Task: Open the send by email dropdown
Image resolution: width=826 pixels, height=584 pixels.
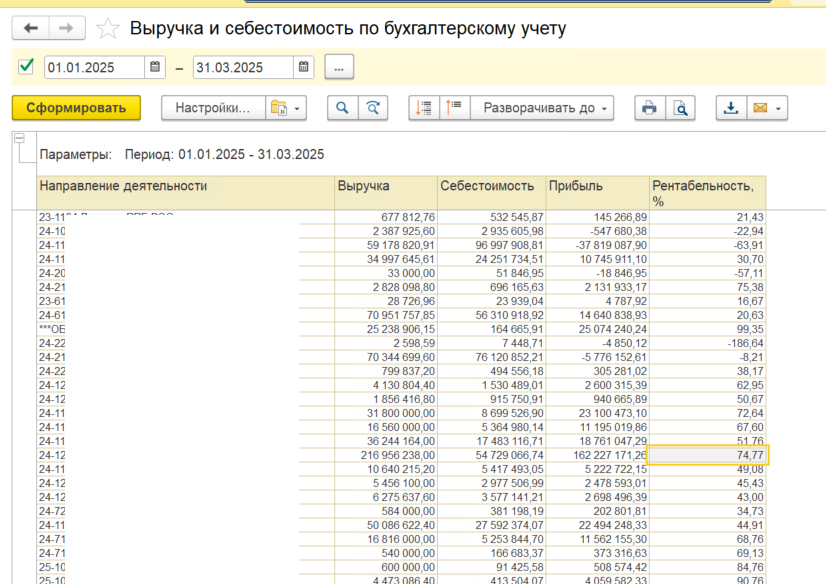Action: [x=767, y=108]
